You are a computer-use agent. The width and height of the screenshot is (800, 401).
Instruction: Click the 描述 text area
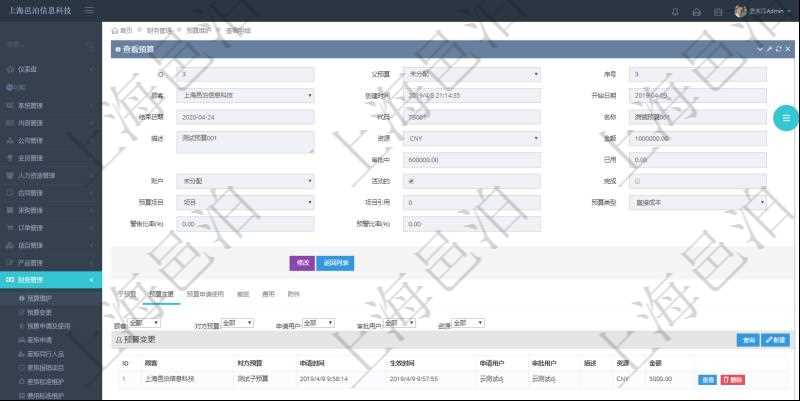pyautogui.click(x=245, y=142)
